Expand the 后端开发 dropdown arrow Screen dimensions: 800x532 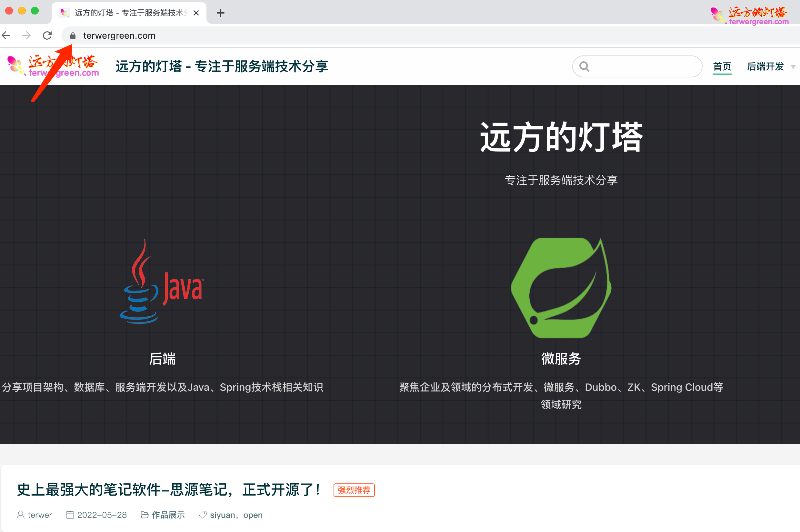(x=793, y=67)
